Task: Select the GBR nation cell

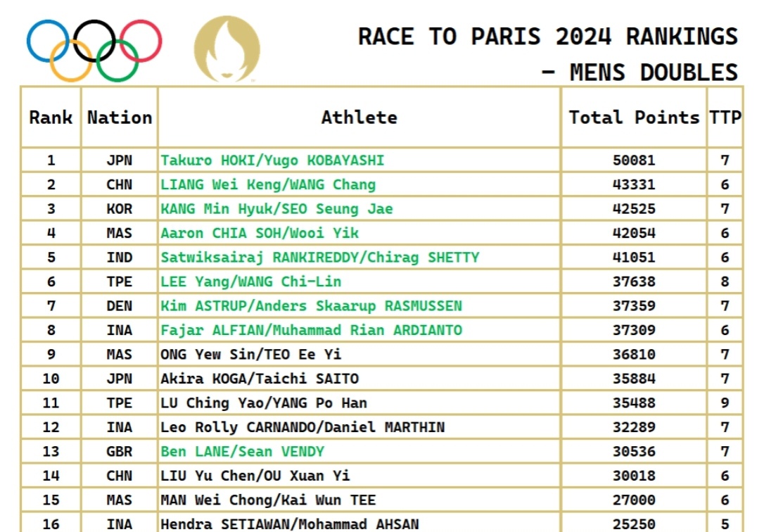Action: tap(119, 451)
